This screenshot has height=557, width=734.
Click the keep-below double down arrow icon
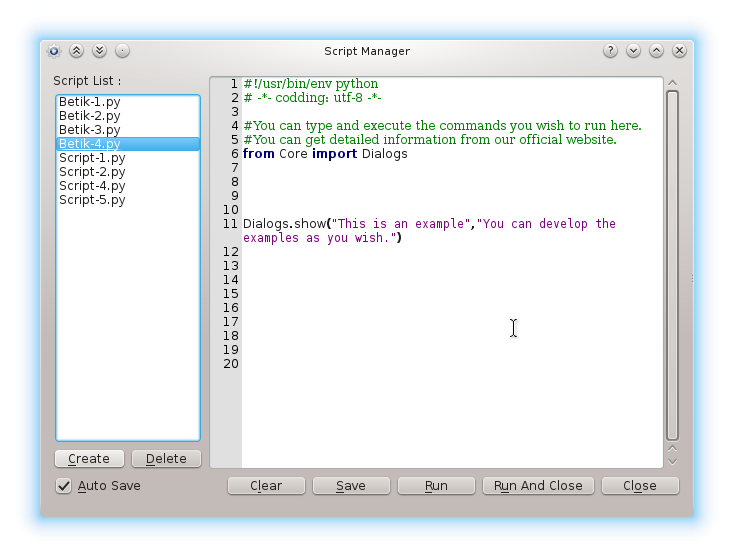click(99, 51)
